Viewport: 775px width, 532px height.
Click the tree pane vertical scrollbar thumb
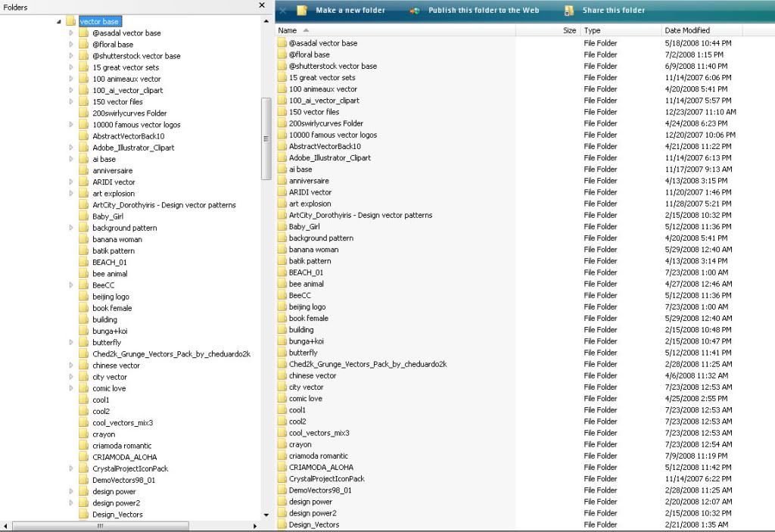266,139
